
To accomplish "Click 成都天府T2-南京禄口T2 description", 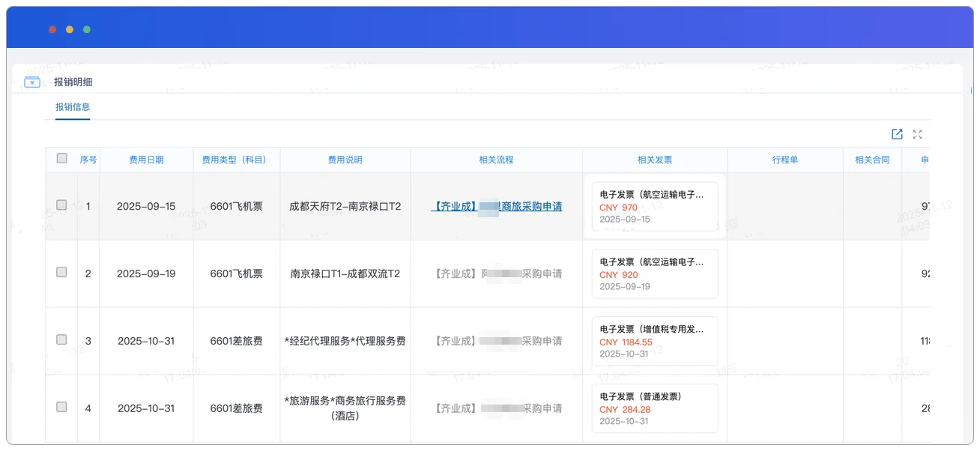I will [x=345, y=206].
